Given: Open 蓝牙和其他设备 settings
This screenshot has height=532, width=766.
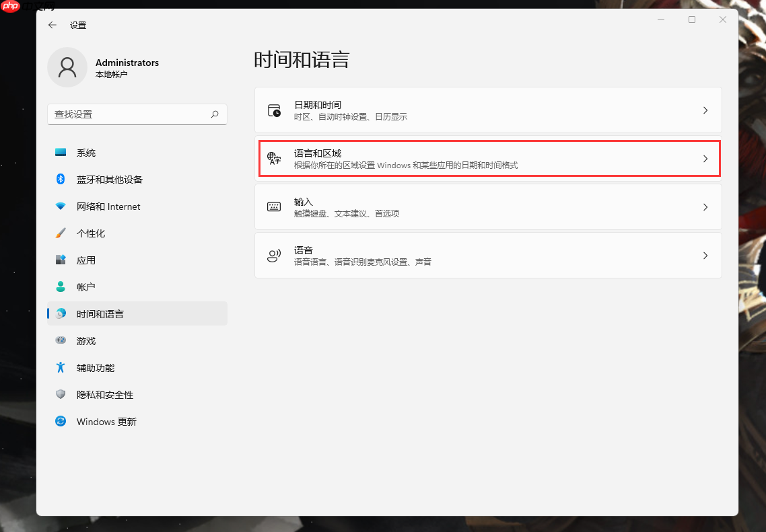Looking at the screenshot, I should pos(109,180).
